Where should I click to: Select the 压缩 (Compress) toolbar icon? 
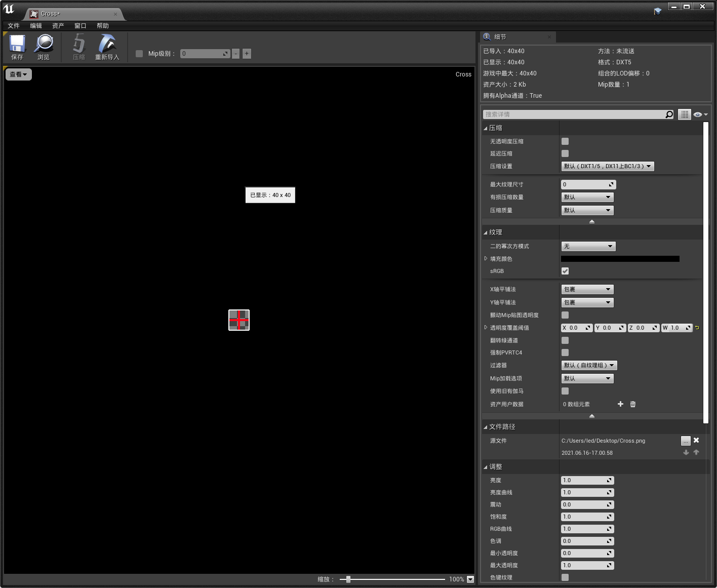click(x=78, y=47)
